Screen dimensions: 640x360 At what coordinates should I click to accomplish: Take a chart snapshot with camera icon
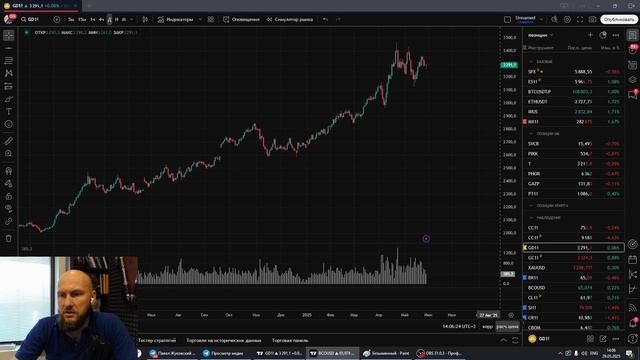pos(592,19)
